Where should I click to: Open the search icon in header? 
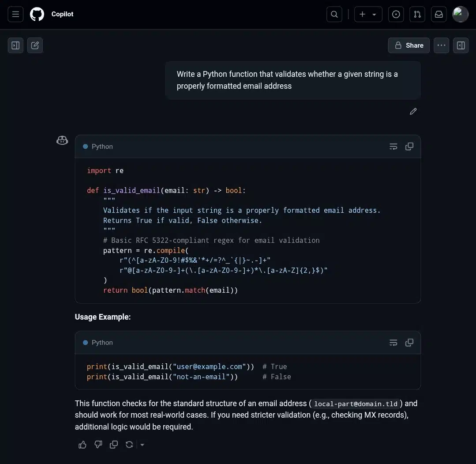coord(334,14)
